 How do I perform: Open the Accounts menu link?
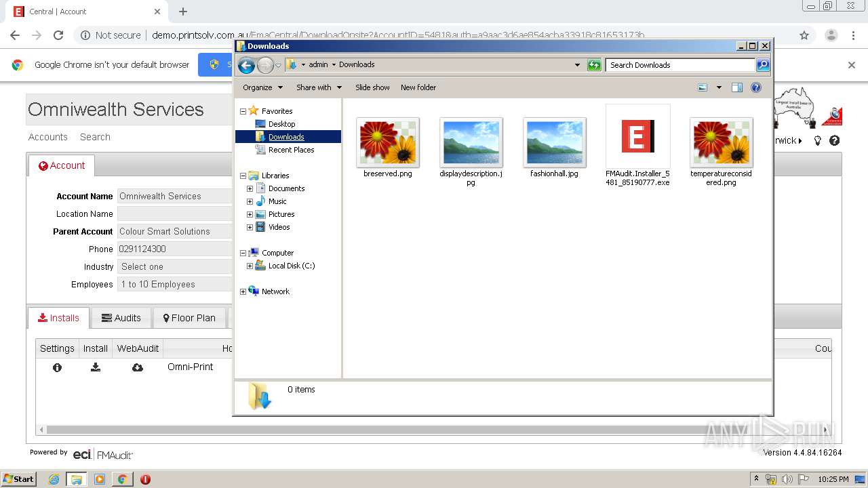[48, 137]
